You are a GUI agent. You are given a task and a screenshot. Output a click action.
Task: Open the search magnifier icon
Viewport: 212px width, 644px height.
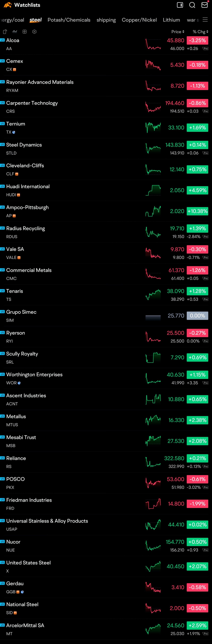pyautogui.click(x=192, y=5)
